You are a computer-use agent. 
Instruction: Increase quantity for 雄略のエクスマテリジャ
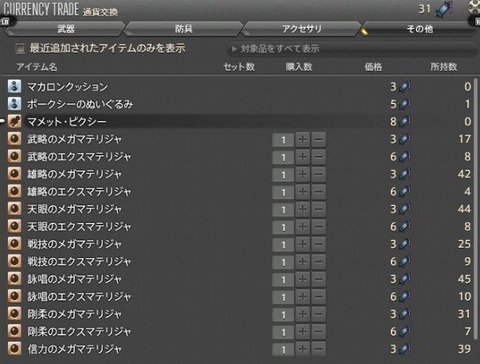302,192
